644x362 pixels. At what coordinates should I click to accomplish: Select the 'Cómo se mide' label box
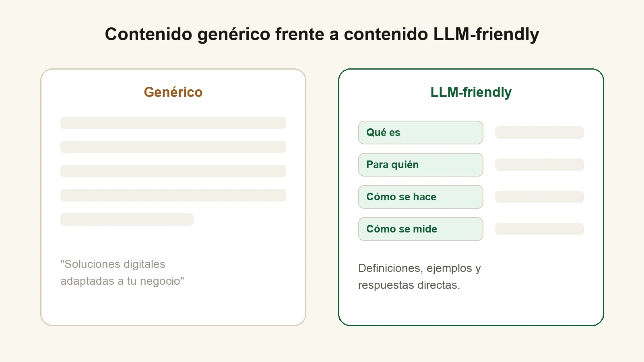[421, 229]
